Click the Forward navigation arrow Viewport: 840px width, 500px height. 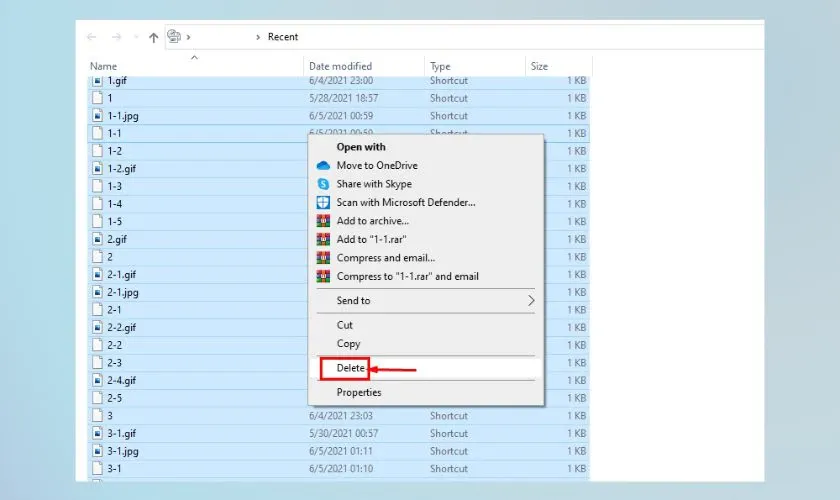pyautogui.click(x=115, y=37)
